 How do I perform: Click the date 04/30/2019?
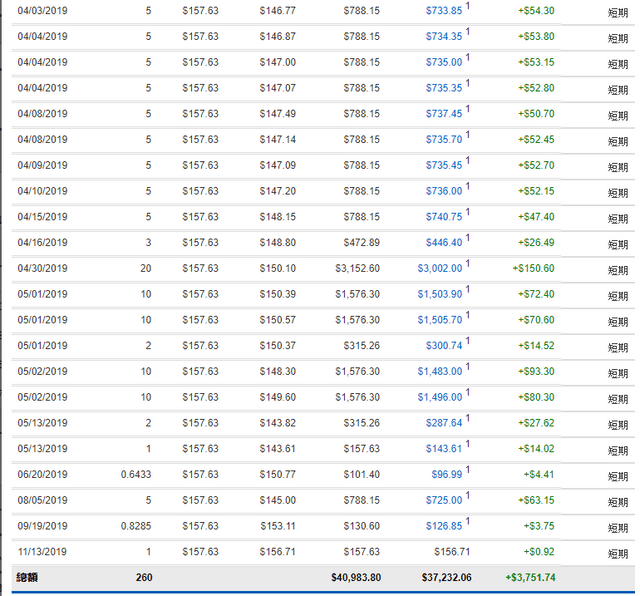coord(42,268)
